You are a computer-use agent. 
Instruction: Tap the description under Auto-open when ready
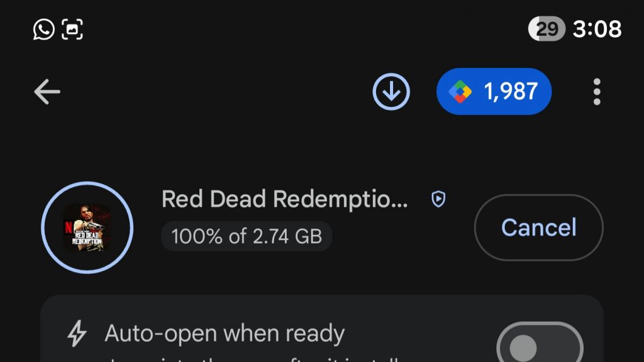(252, 358)
